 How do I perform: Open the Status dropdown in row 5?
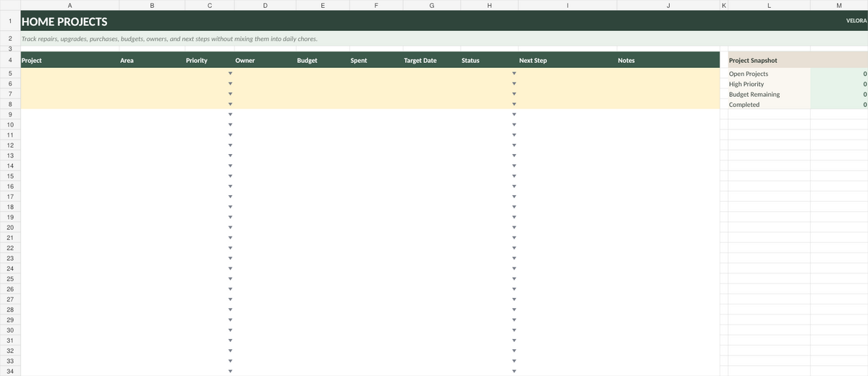[514, 74]
